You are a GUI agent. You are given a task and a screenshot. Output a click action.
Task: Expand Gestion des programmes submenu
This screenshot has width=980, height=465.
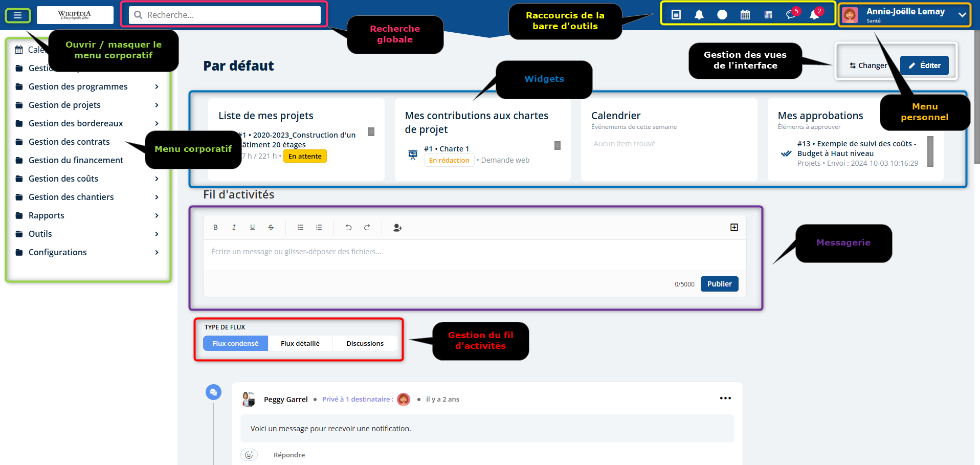pyautogui.click(x=157, y=86)
